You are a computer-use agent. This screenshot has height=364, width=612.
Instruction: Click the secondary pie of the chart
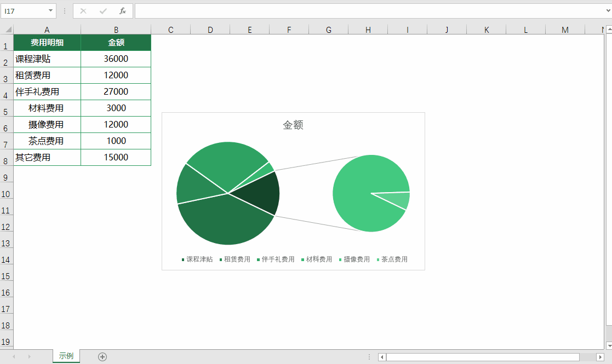371,193
